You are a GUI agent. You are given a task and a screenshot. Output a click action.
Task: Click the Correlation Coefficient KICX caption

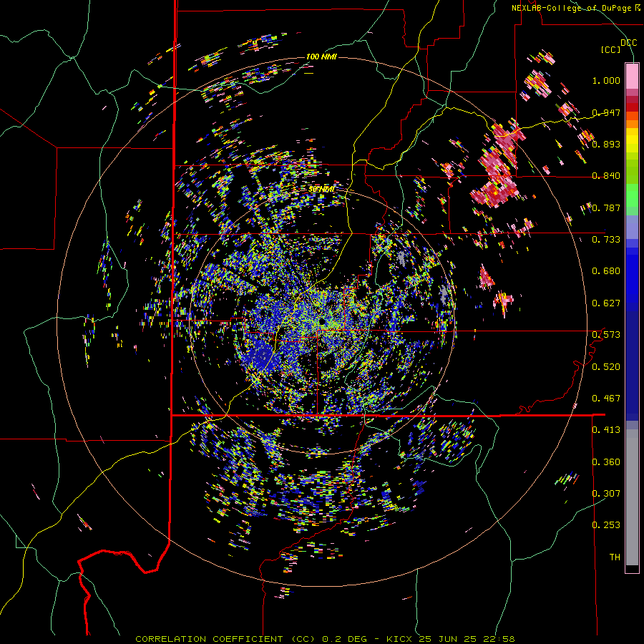(325, 639)
